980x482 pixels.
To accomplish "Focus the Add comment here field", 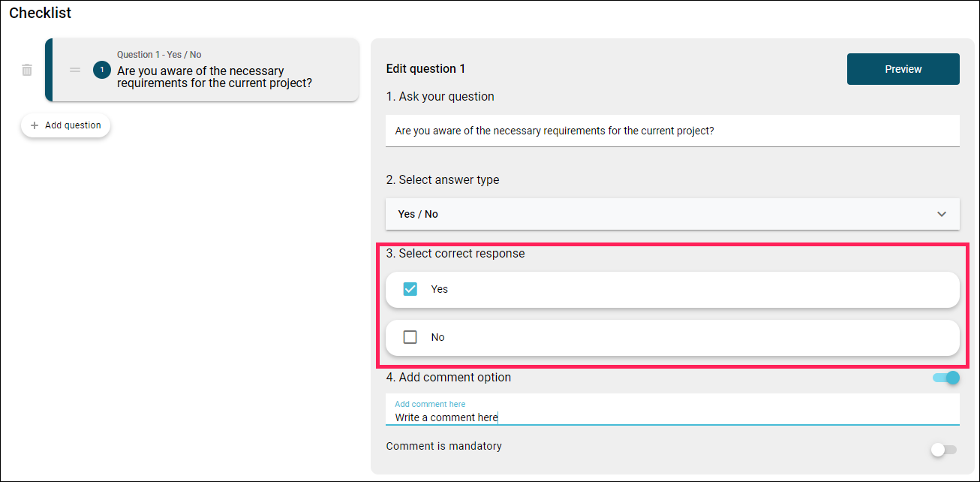I will pyautogui.click(x=672, y=410).
